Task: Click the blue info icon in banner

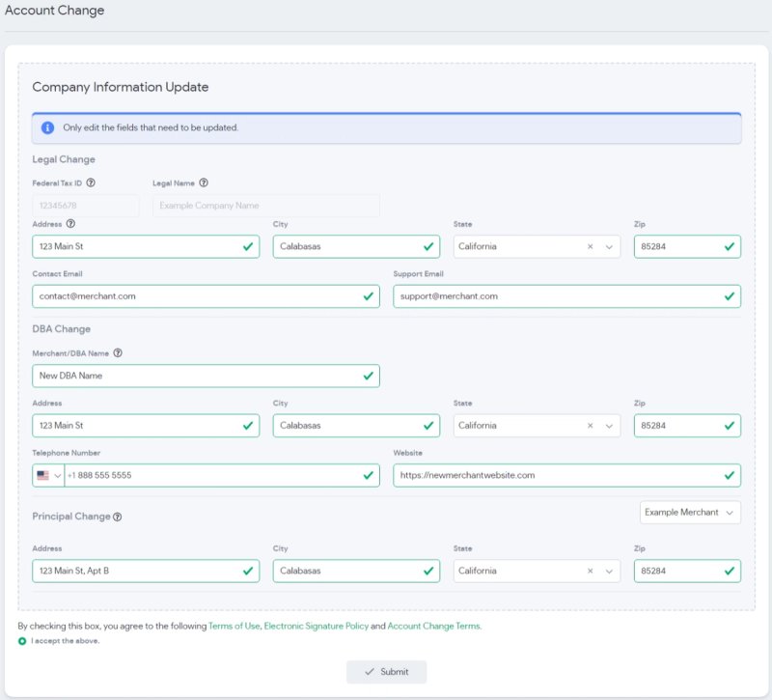Action: point(47,127)
